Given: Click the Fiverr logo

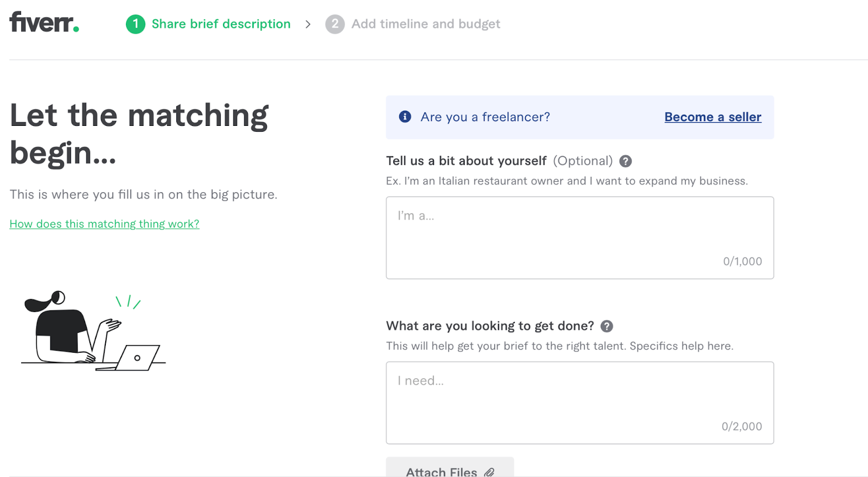Looking at the screenshot, I should click(x=44, y=23).
